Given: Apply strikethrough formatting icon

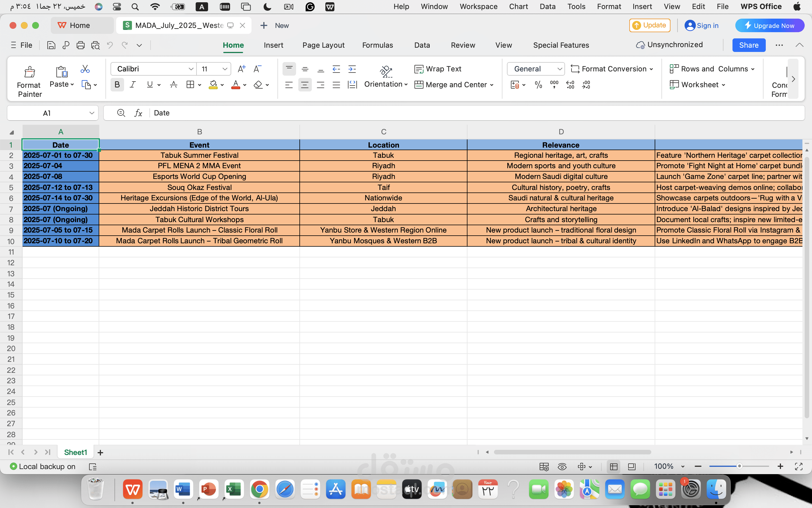Looking at the screenshot, I should tap(173, 85).
